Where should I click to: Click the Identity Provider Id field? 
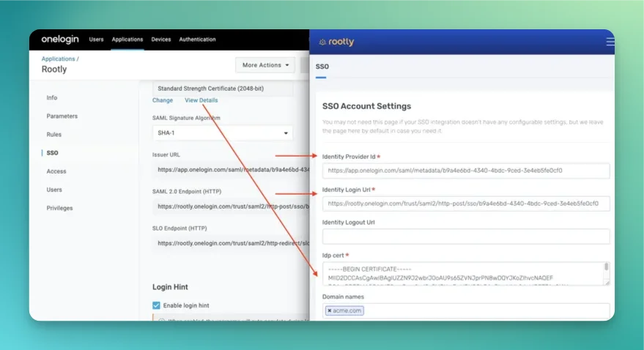(466, 171)
